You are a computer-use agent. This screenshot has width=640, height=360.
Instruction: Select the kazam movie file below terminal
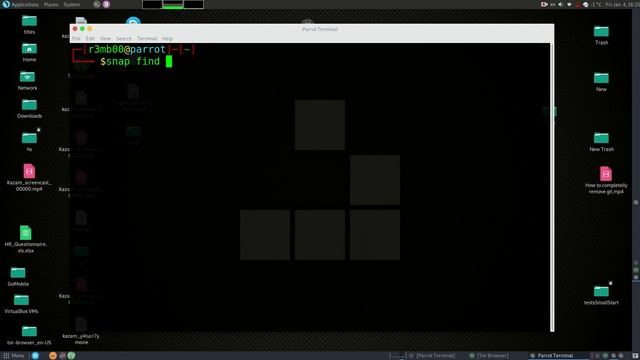click(81, 331)
